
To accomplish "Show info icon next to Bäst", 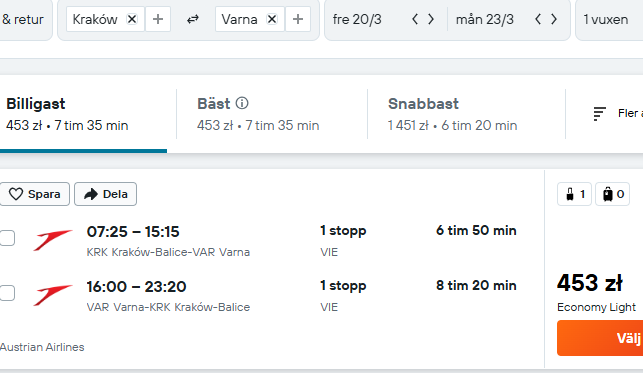I will (x=242, y=103).
